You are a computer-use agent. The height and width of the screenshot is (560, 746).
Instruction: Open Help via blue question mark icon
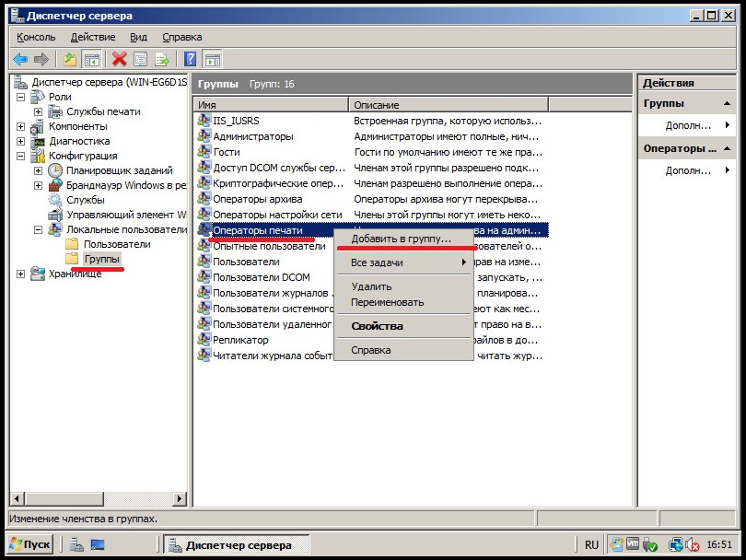pos(190,60)
